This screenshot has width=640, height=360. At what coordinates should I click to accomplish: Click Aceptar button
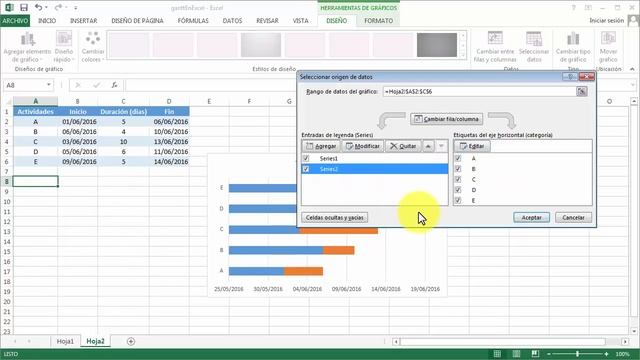(531, 218)
